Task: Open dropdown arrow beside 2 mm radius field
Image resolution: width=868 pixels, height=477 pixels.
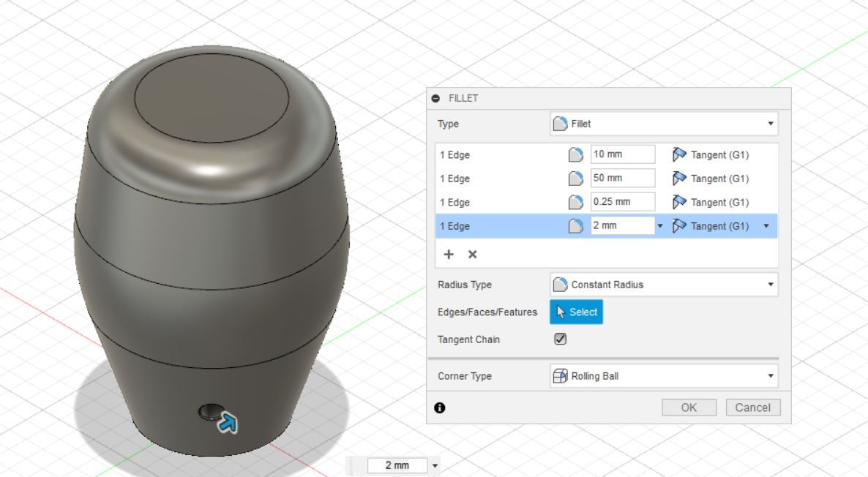Action: click(660, 226)
